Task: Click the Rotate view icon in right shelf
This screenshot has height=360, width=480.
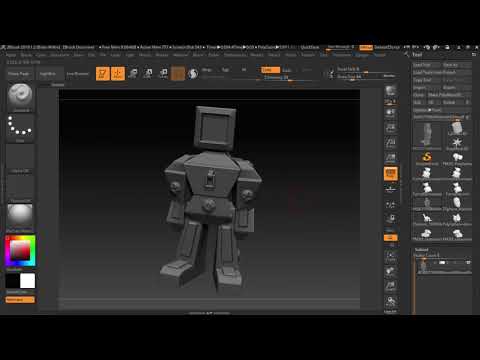Action: click(391, 302)
